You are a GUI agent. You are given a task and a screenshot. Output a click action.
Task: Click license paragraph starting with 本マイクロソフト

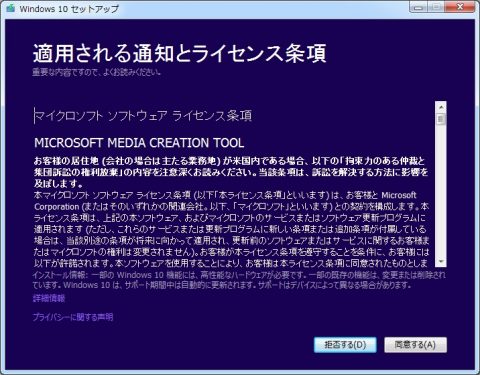(x=231, y=229)
